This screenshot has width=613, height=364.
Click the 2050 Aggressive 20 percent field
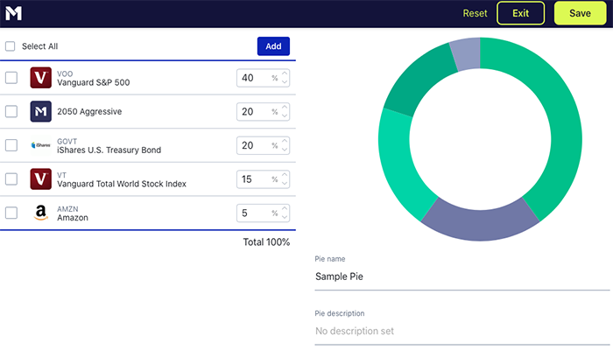click(x=263, y=111)
